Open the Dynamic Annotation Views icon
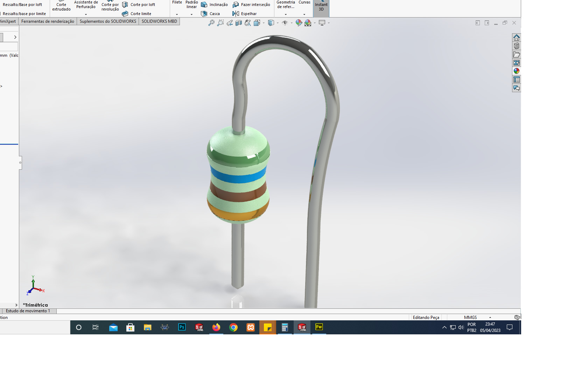The image size is (588, 368). [x=248, y=23]
